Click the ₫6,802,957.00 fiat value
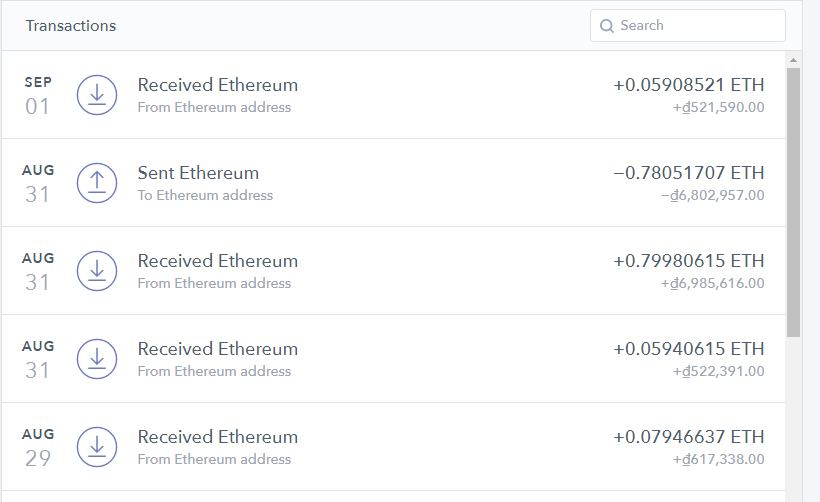The width and height of the screenshot is (820, 502). (713, 195)
